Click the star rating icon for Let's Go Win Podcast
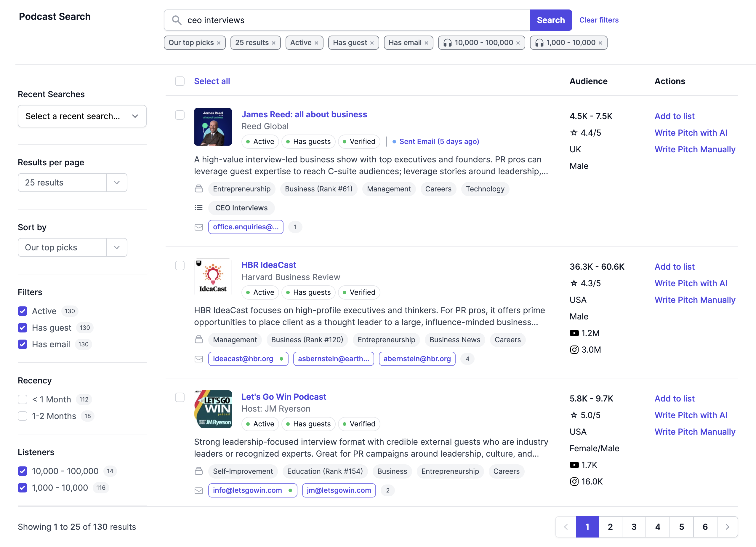The width and height of the screenshot is (756, 547). (574, 415)
